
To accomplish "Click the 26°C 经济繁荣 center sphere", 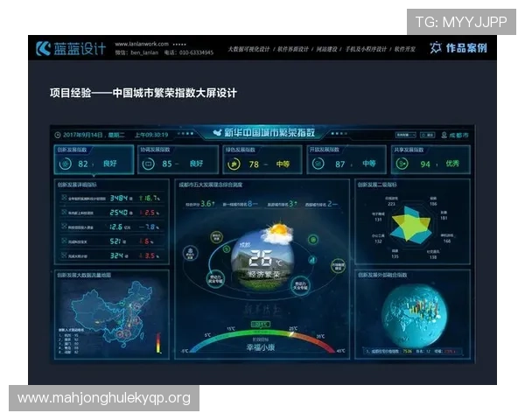I will coord(262,262).
